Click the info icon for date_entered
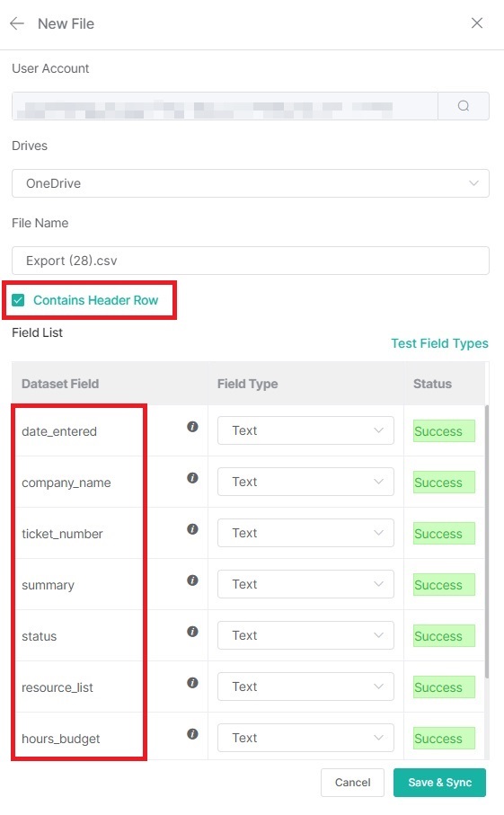The height and width of the screenshot is (815, 504). click(192, 427)
